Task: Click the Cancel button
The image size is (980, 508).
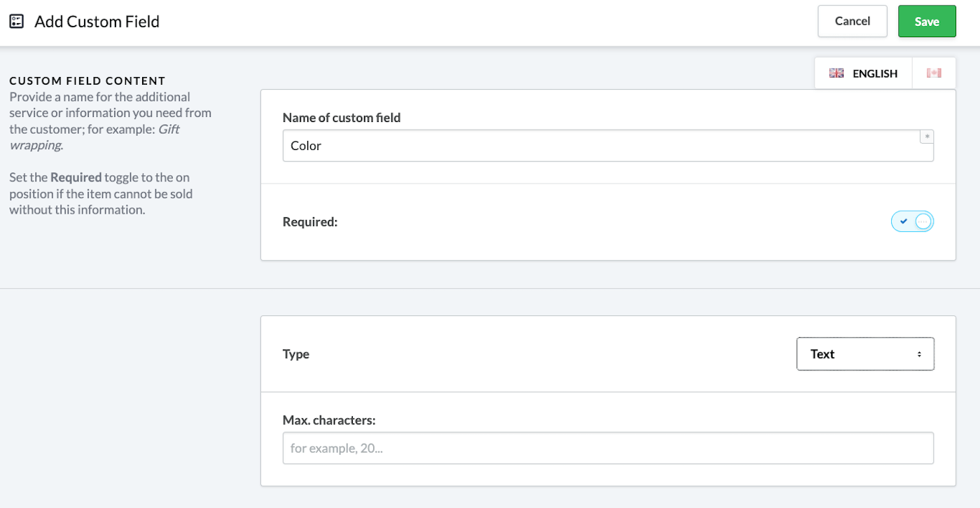Action: click(853, 21)
